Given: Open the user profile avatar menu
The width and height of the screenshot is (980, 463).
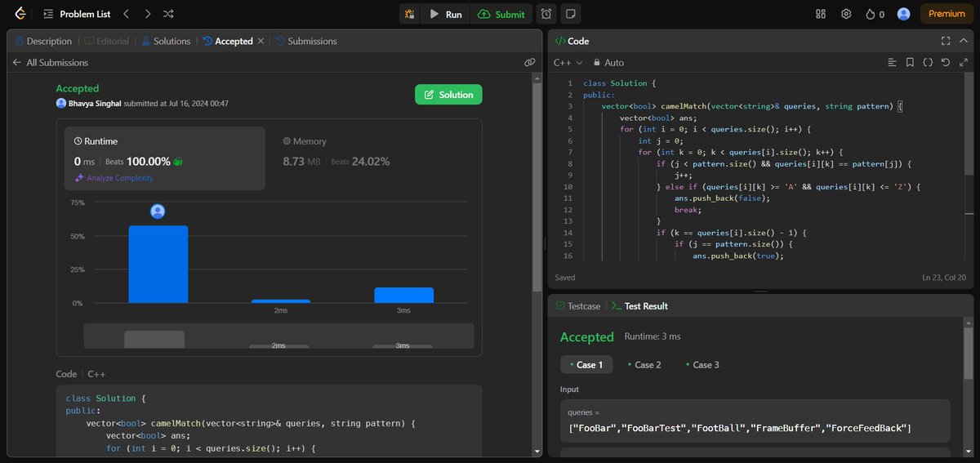Looking at the screenshot, I should pyautogui.click(x=903, y=14).
